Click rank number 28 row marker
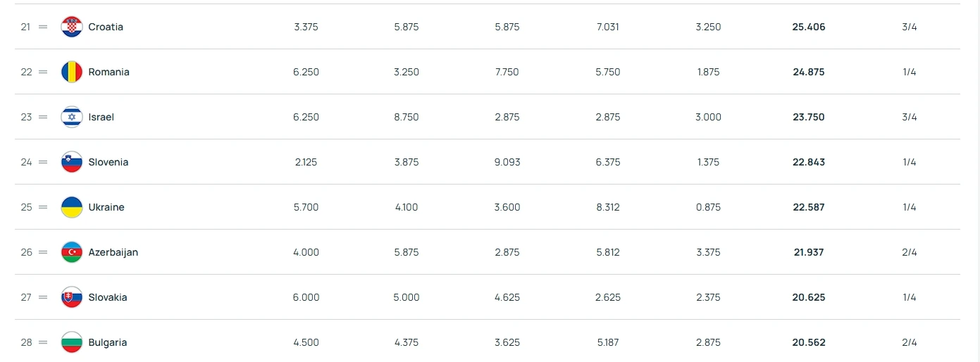Image resolution: width=980 pixels, height=362 pixels. coord(26,342)
